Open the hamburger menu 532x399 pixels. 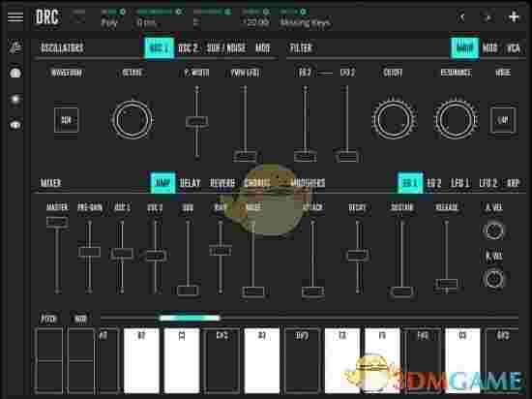coord(15,16)
